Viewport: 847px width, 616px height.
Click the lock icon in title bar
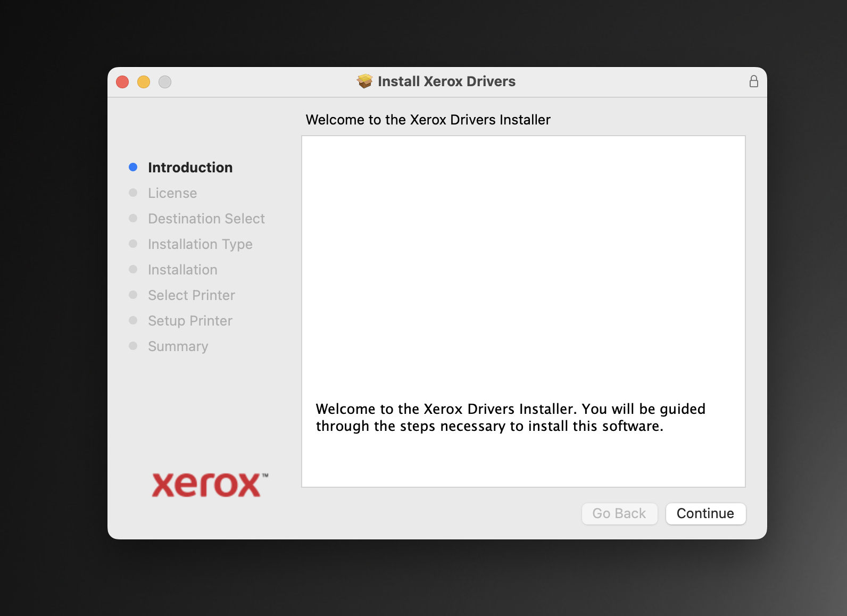tap(753, 81)
